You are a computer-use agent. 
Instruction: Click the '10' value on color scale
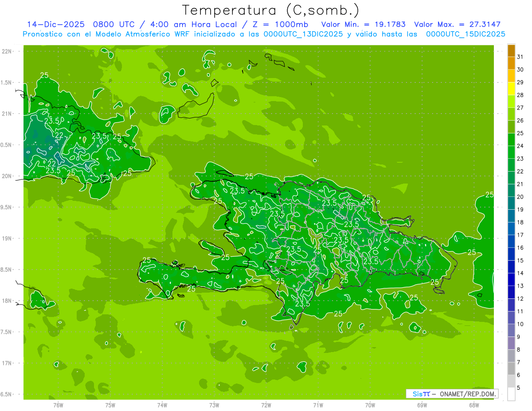(520, 324)
